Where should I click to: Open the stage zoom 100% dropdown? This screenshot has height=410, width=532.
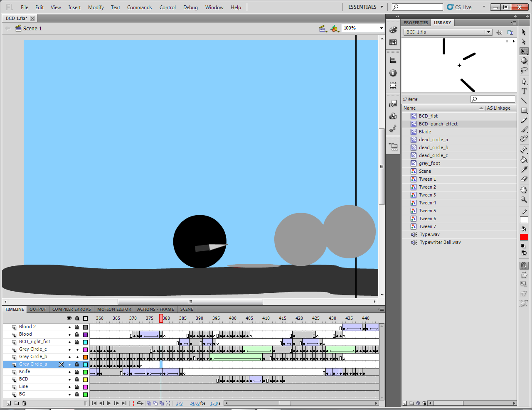[381, 28]
